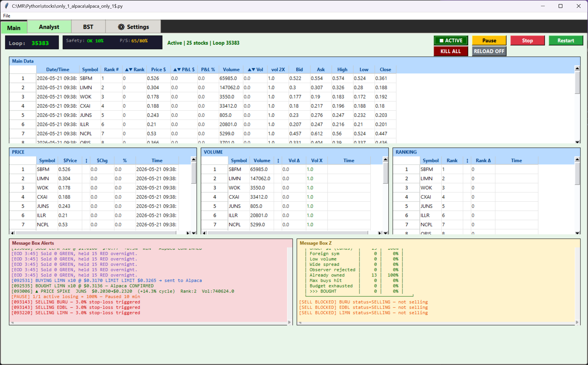This screenshot has height=365, width=588.
Task: Switch to the Main tab
Action: 14,28
